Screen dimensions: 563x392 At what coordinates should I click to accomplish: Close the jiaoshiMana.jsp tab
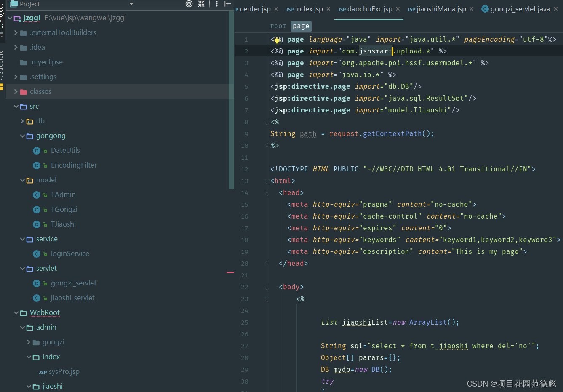pyautogui.click(x=471, y=9)
